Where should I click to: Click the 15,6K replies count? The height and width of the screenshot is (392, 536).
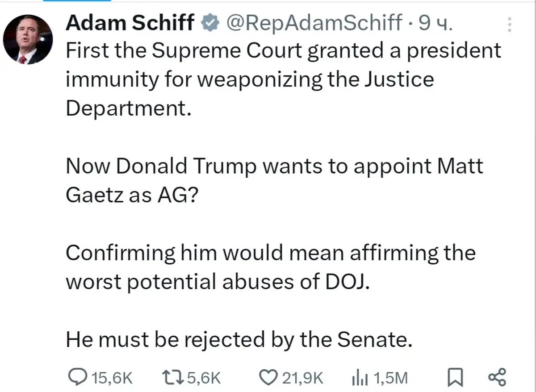(112, 378)
